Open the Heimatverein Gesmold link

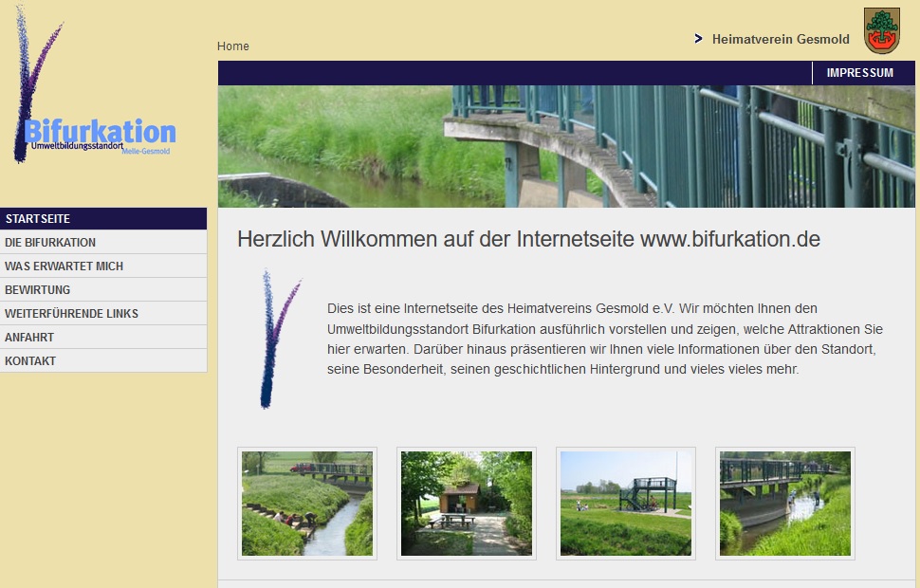coord(781,39)
